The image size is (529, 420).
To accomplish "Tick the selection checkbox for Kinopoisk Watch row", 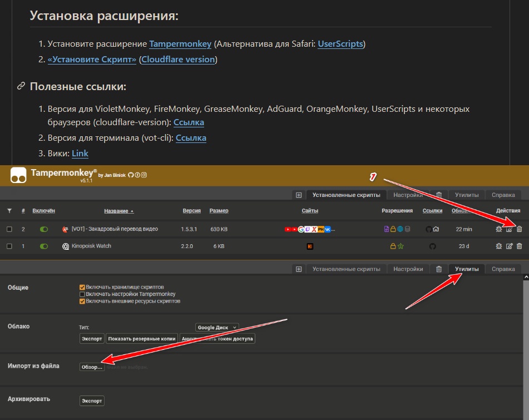I will point(9,246).
